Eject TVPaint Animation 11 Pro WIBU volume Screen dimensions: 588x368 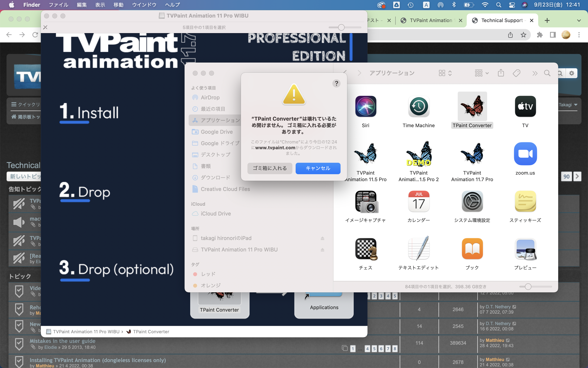tap(322, 250)
